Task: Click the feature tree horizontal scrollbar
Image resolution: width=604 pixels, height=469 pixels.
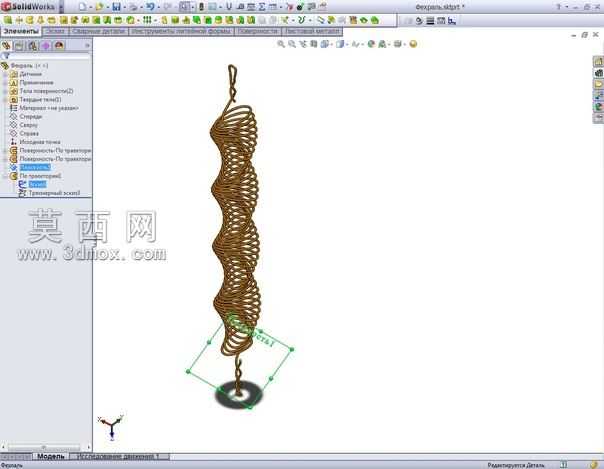Action: pyautogui.click(x=44, y=448)
